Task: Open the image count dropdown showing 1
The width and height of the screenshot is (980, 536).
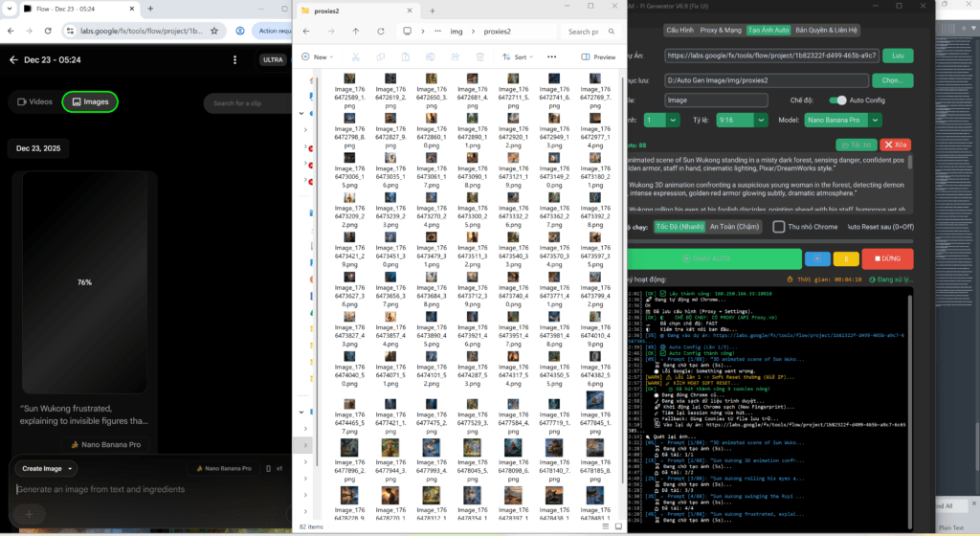Action: coord(662,120)
